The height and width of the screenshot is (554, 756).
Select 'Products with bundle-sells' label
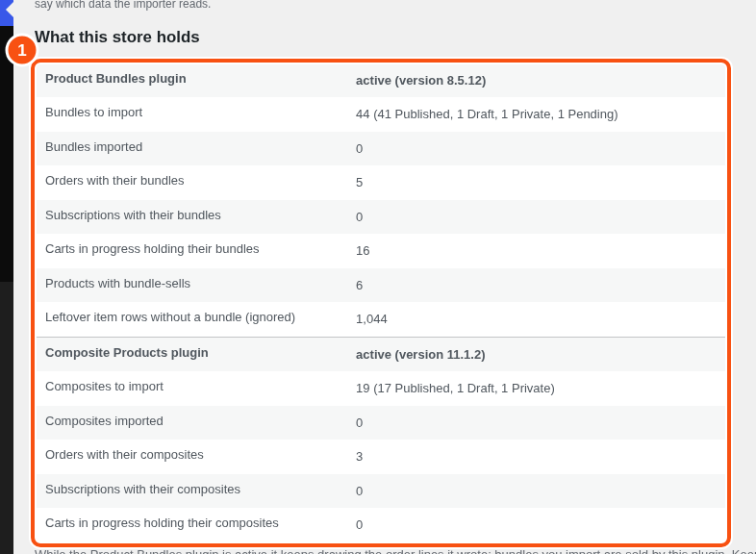pyautogui.click(x=118, y=284)
